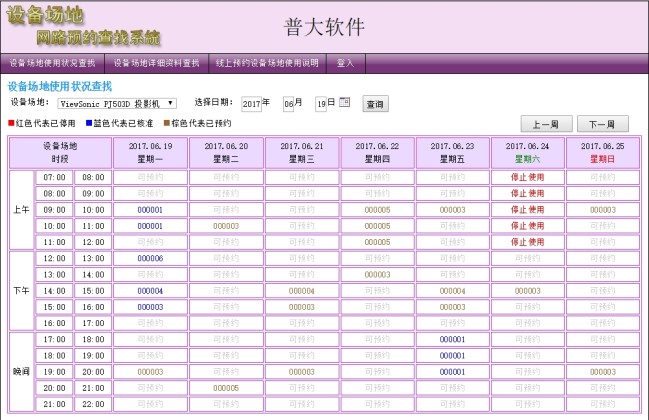Click the 设备场地使用状况查找 page heading
Image resolution: width=649 pixels, height=420 pixels.
[60, 86]
